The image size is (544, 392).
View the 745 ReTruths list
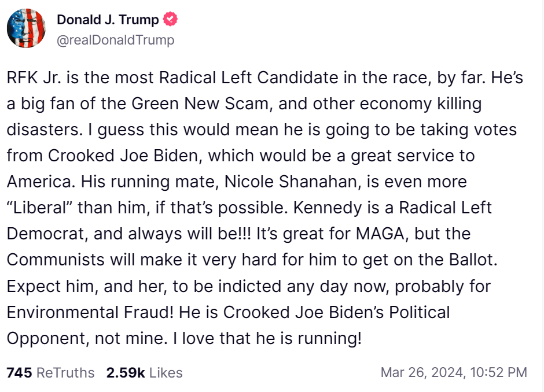coord(50,372)
